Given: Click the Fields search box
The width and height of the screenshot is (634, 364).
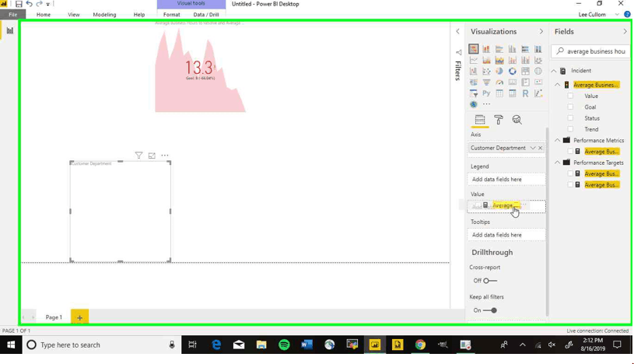Looking at the screenshot, I should point(590,51).
